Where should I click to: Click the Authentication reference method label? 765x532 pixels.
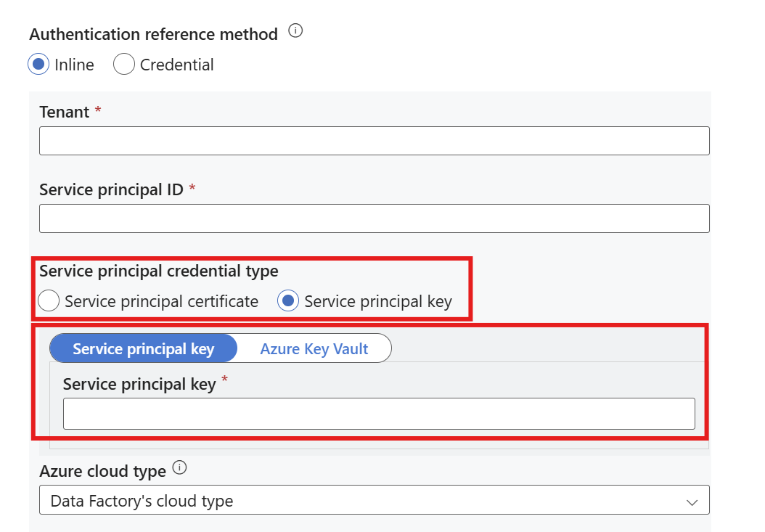[x=153, y=34]
